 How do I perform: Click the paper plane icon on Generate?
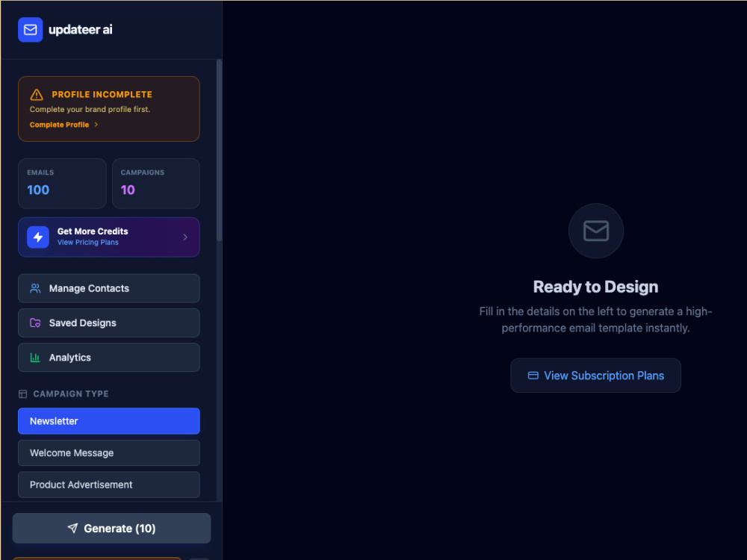[x=72, y=528]
